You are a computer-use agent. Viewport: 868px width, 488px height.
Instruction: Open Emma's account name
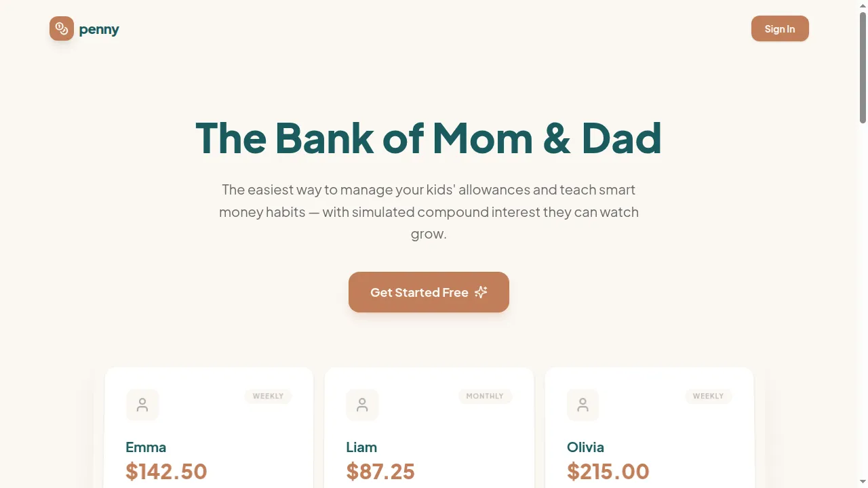coord(146,447)
